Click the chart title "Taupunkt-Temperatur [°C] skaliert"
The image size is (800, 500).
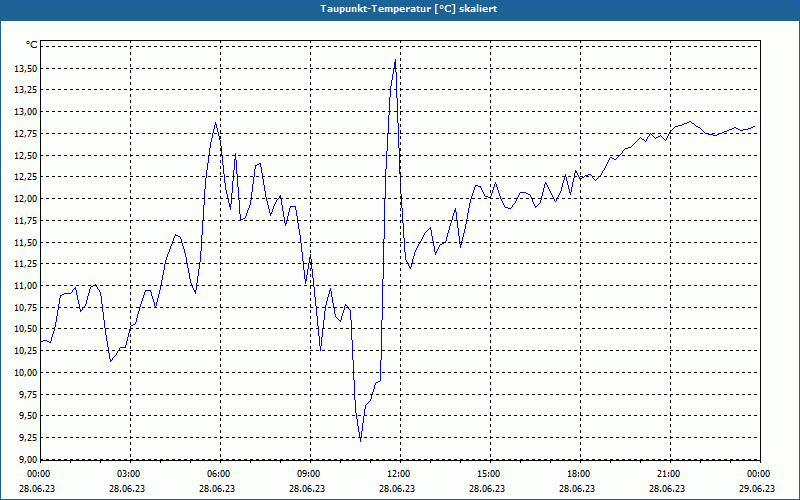tap(409, 9)
